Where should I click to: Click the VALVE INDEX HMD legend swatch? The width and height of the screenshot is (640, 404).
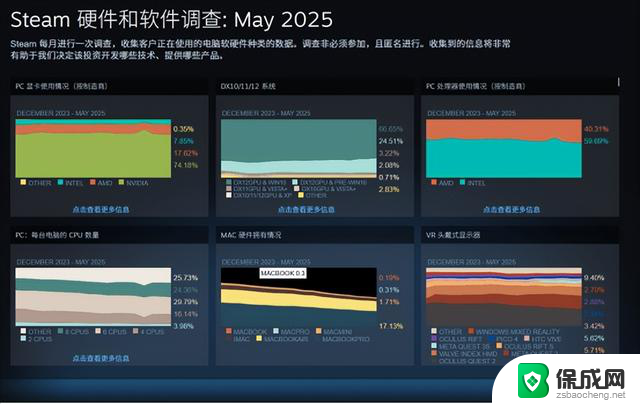click(x=434, y=353)
